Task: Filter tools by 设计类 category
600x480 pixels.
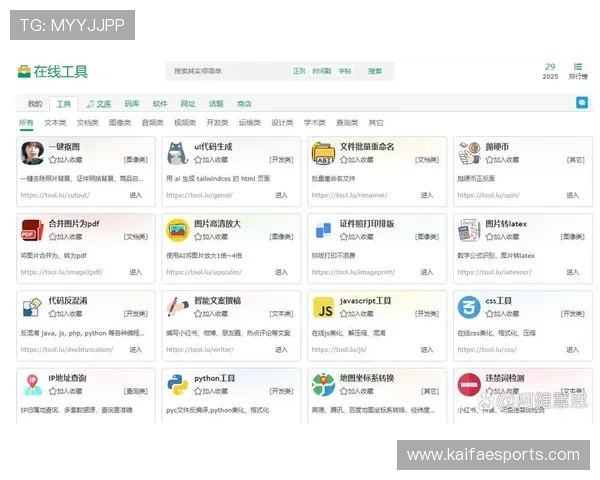Action: [x=282, y=122]
